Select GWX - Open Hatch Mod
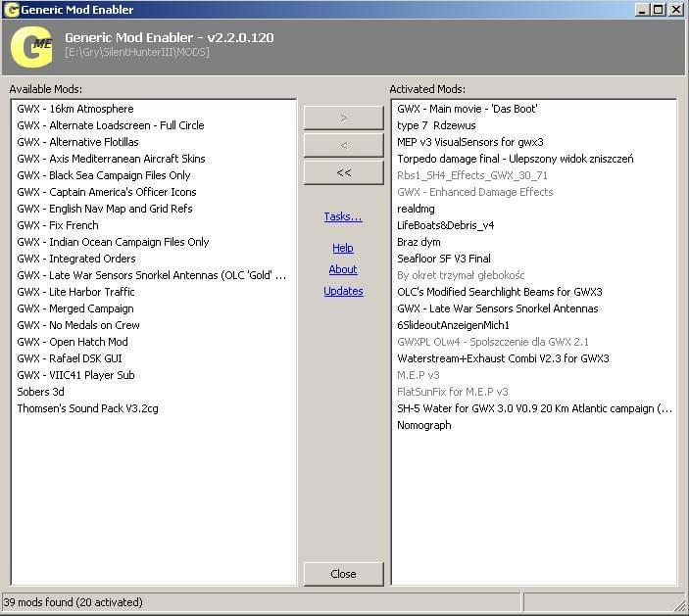Screen dimensions: 689x616 (73, 342)
